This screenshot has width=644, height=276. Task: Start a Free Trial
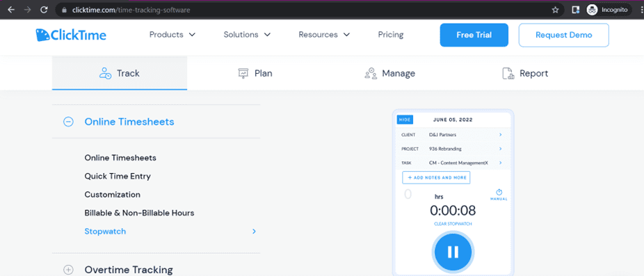[x=474, y=35]
